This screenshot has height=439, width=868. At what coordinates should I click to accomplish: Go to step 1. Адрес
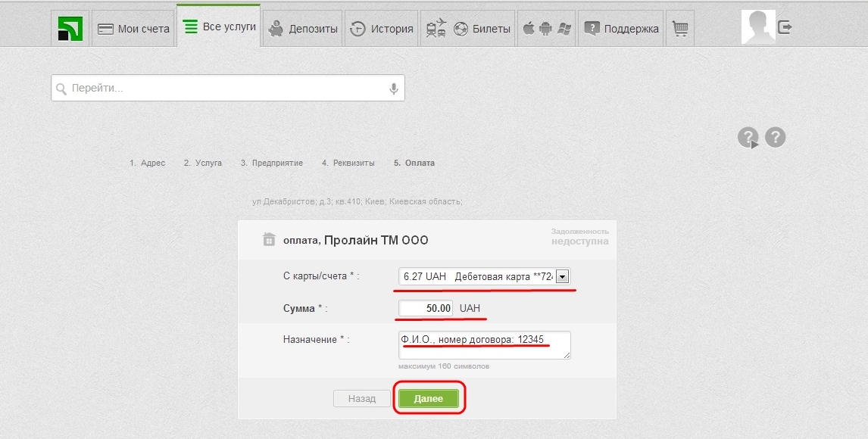tap(147, 163)
